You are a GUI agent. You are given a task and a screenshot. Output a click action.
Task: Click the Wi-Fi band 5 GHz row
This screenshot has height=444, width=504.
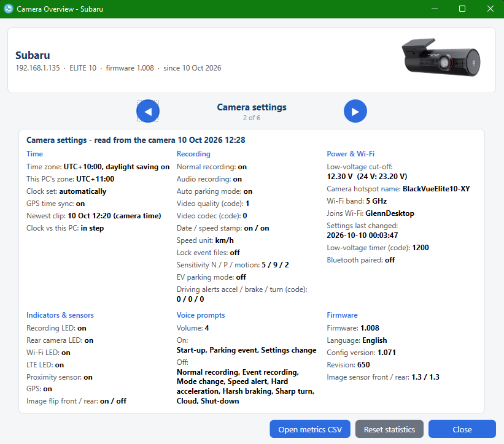(357, 201)
